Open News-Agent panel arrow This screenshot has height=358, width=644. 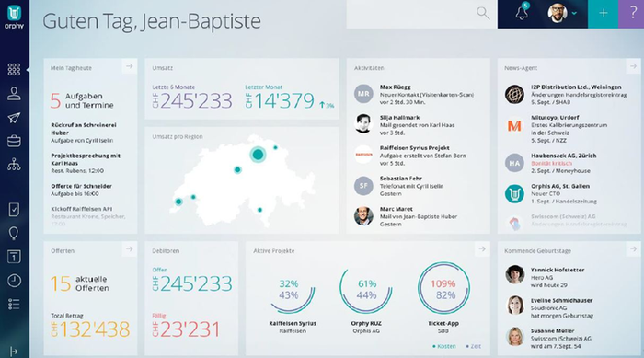633,66
